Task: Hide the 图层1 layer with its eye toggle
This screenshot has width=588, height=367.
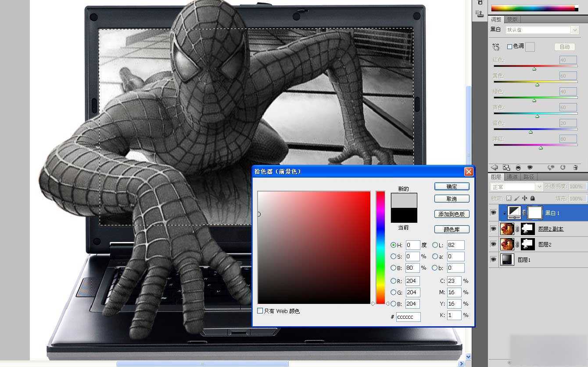Action: (493, 260)
